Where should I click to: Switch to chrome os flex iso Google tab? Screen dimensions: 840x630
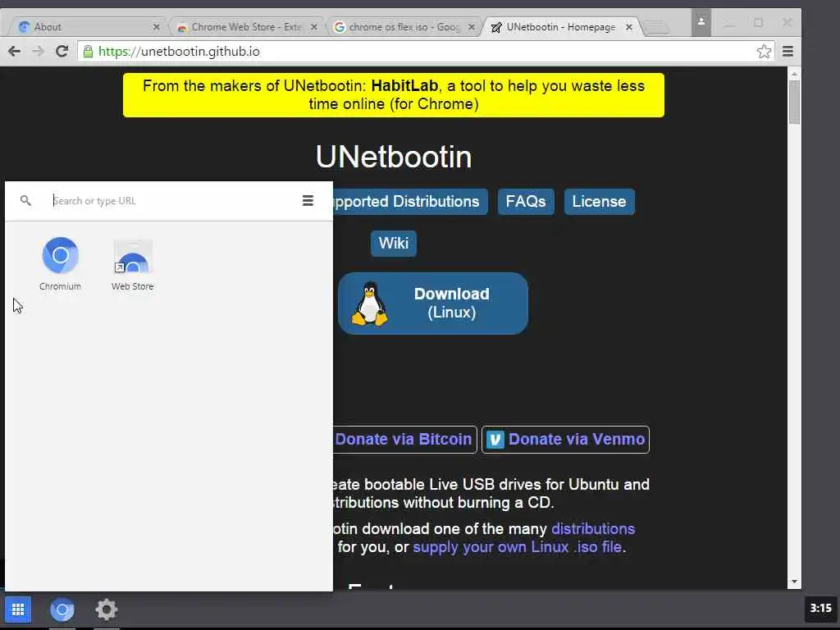[x=404, y=27]
